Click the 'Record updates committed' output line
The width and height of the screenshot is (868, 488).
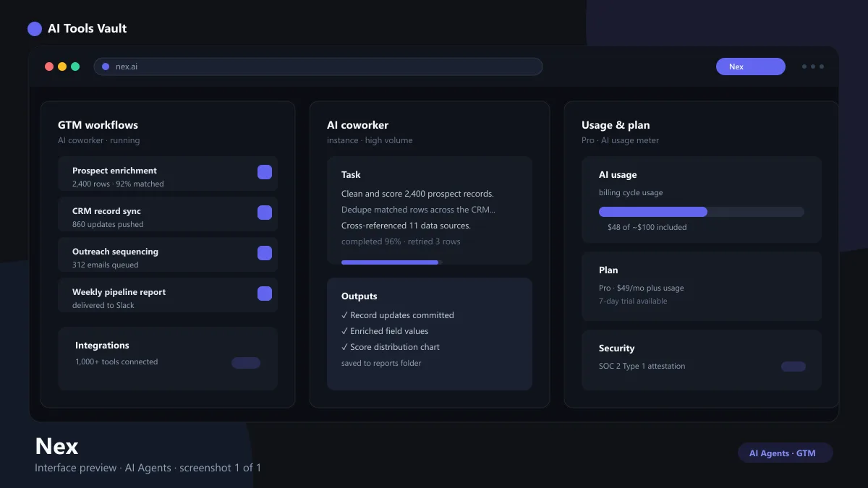tap(398, 315)
